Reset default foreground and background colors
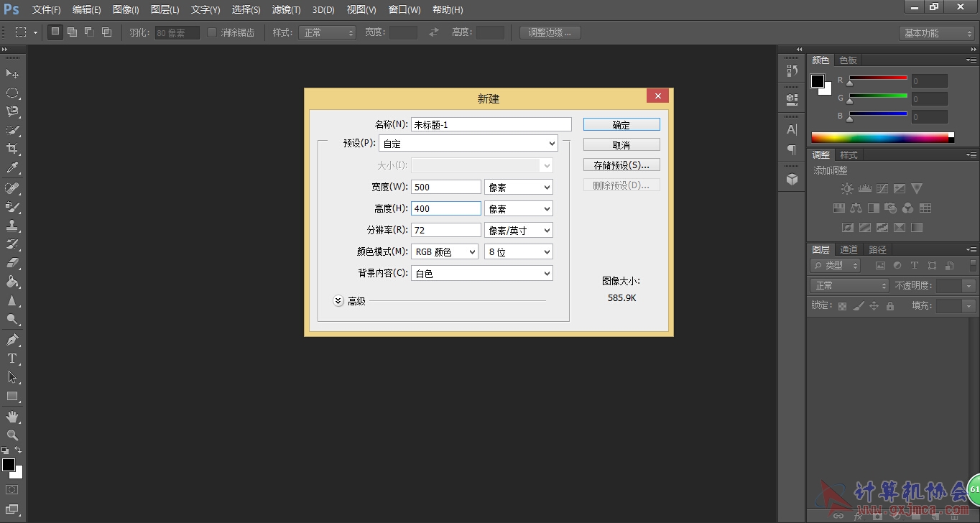This screenshot has width=980, height=523. 6,450
